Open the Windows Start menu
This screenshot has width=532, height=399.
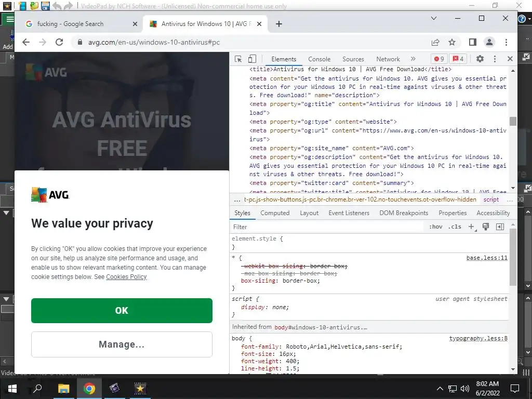click(12, 389)
